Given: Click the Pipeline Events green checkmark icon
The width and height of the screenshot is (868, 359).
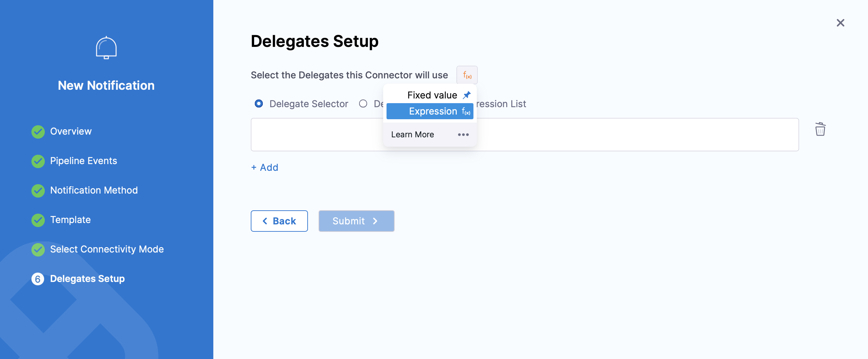Looking at the screenshot, I should click(38, 161).
